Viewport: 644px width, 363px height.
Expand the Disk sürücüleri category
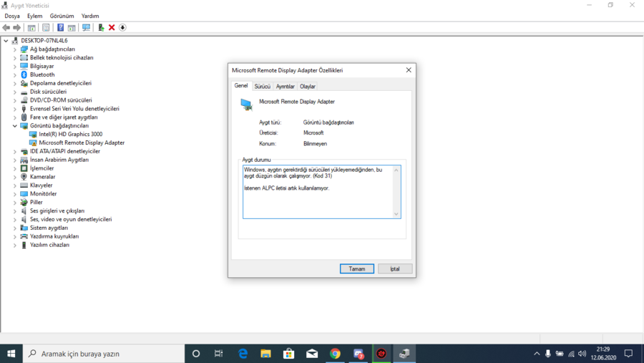15,92
